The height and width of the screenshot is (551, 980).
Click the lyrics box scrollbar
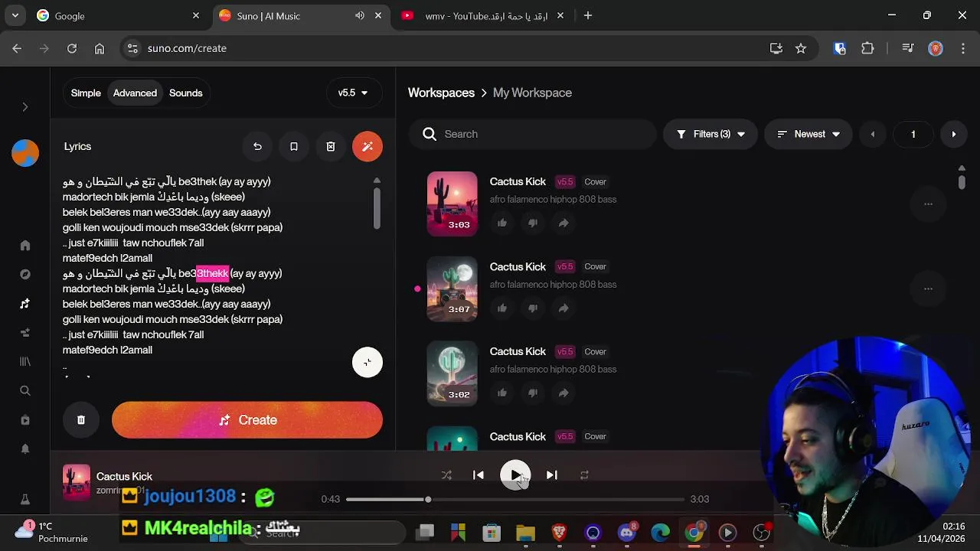click(377, 207)
